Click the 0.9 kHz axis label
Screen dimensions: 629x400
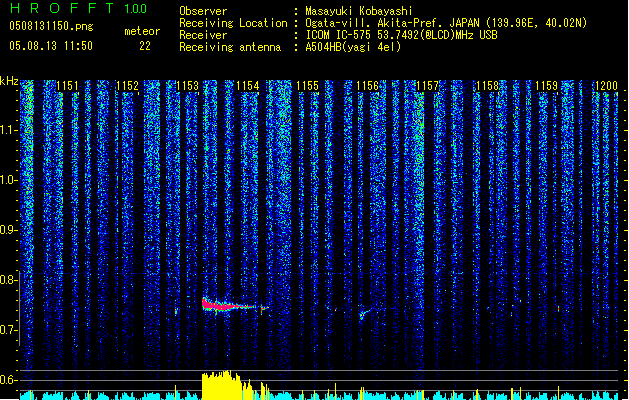8,230
